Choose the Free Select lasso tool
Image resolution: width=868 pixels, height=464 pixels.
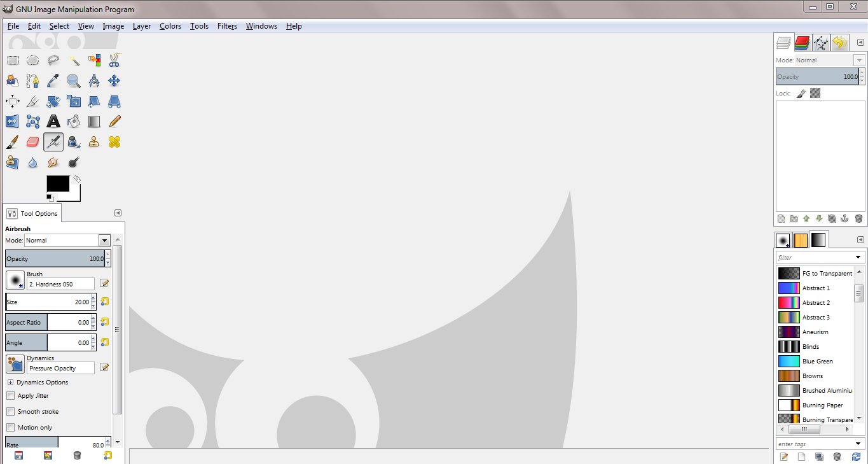(53, 60)
